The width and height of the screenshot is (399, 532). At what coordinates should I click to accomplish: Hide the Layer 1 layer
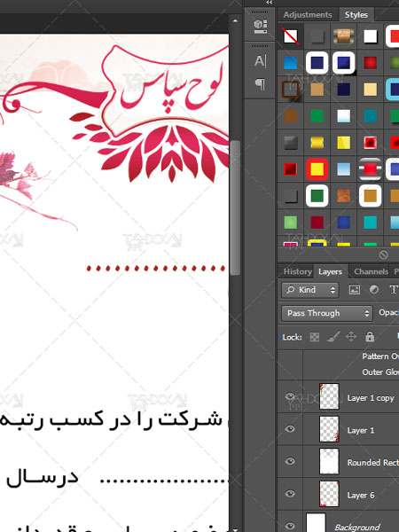click(x=290, y=429)
